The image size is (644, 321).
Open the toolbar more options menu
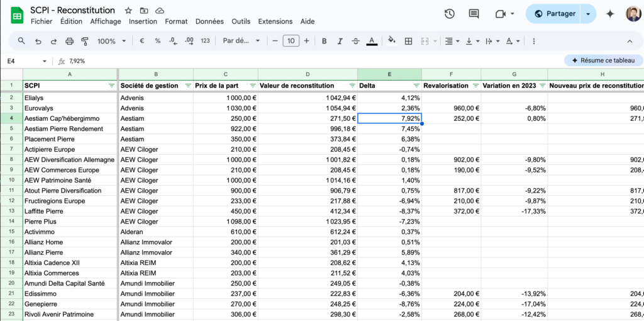click(533, 41)
